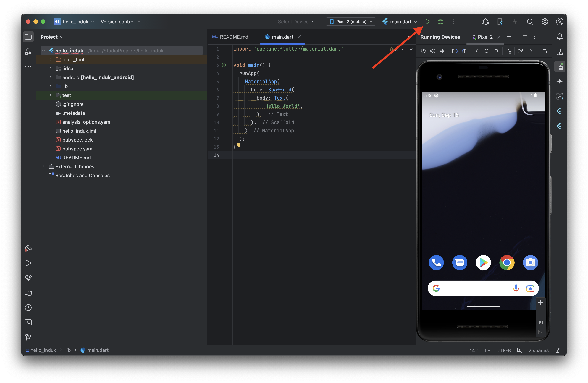Expand the .dart_tool folder
This screenshot has height=383, width=588.
50,59
